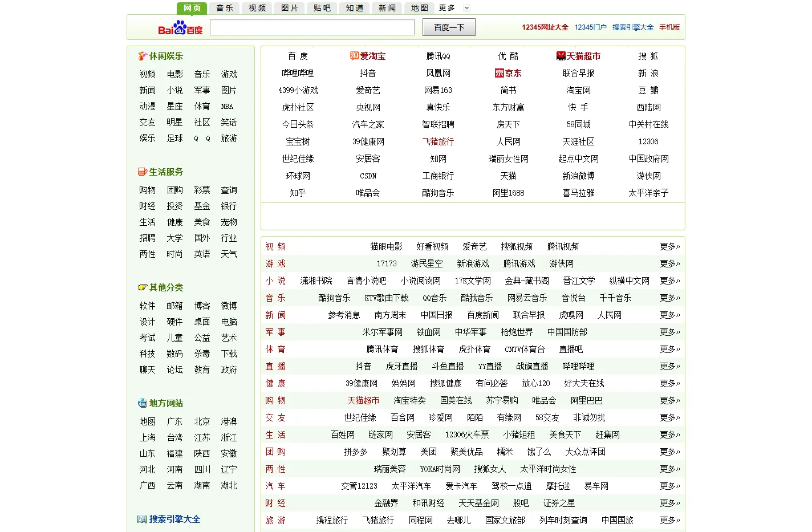This screenshot has width=812, height=532.
Task: Click the Baidu search input field
Action: [x=312, y=27]
